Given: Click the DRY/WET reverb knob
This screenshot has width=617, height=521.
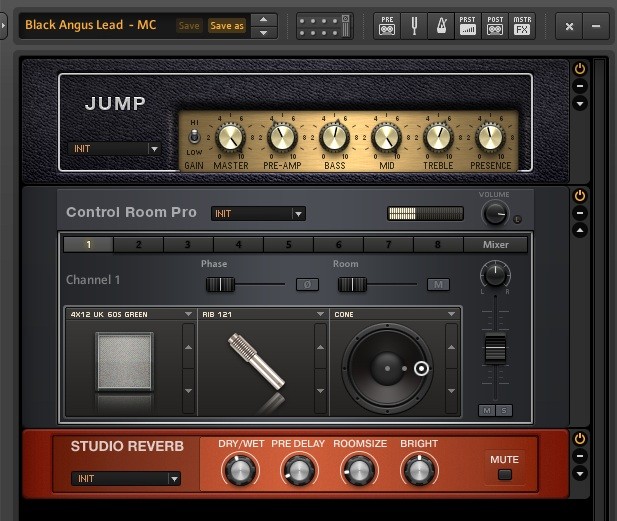Looking at the screenshot, I should (240, 470).
